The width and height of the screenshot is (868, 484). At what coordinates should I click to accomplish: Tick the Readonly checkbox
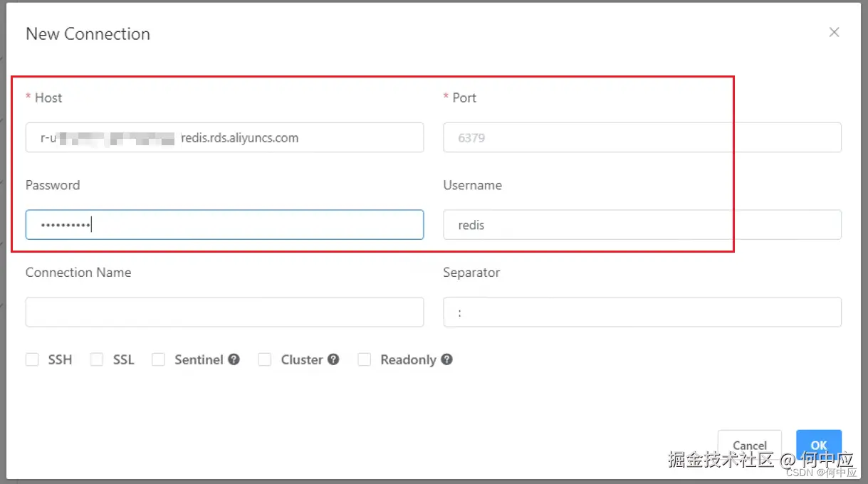[365, 360]
